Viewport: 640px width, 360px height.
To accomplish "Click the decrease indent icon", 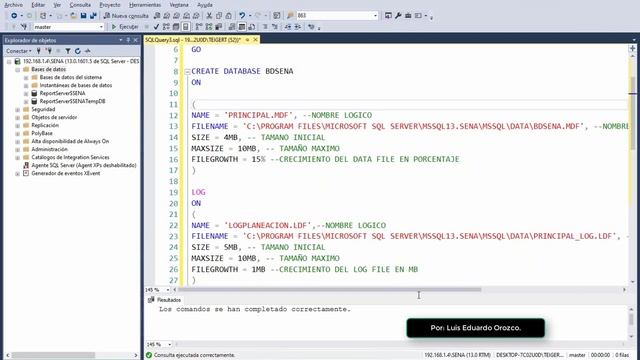I will pos(288,27).
